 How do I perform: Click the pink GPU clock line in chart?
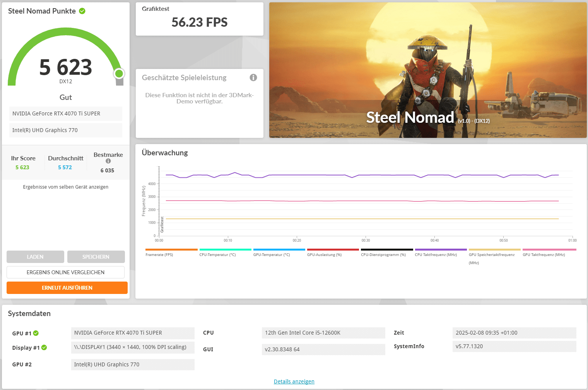[362, 201]
